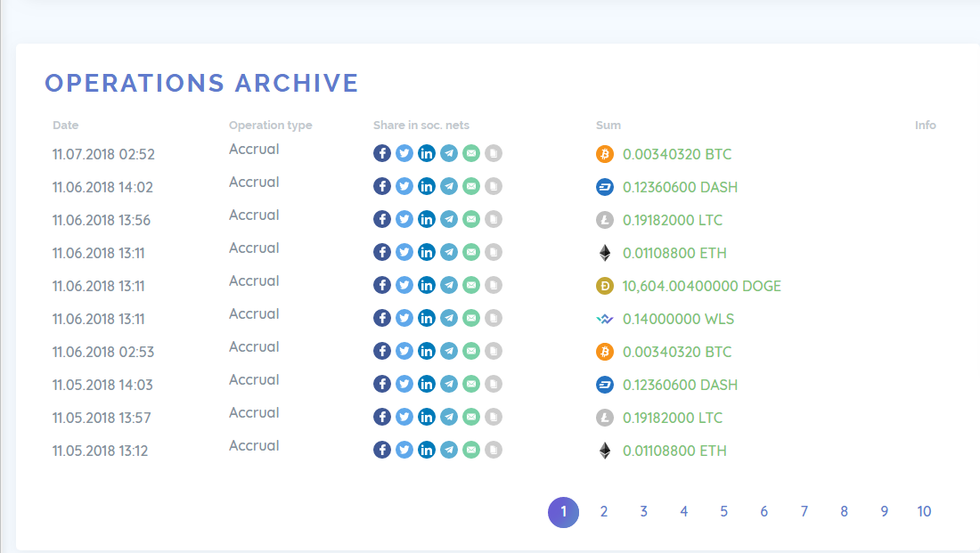Image resolution: width=980 pixels, height=553 pixels.
Task: Share 11.05.2018 13:12 ETH accrual via Telegram
Action: (449, 450)
